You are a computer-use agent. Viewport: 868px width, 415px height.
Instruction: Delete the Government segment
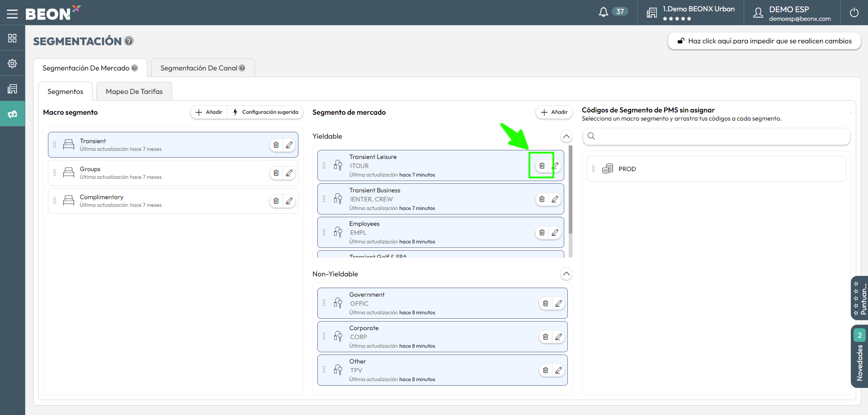click(546, 303)
